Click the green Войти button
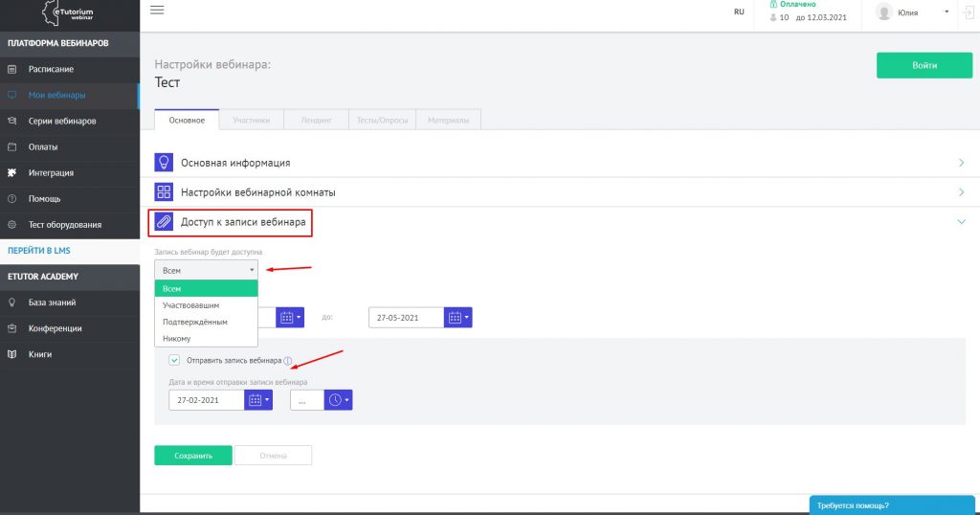980x515 pixels. click(924, 66)
